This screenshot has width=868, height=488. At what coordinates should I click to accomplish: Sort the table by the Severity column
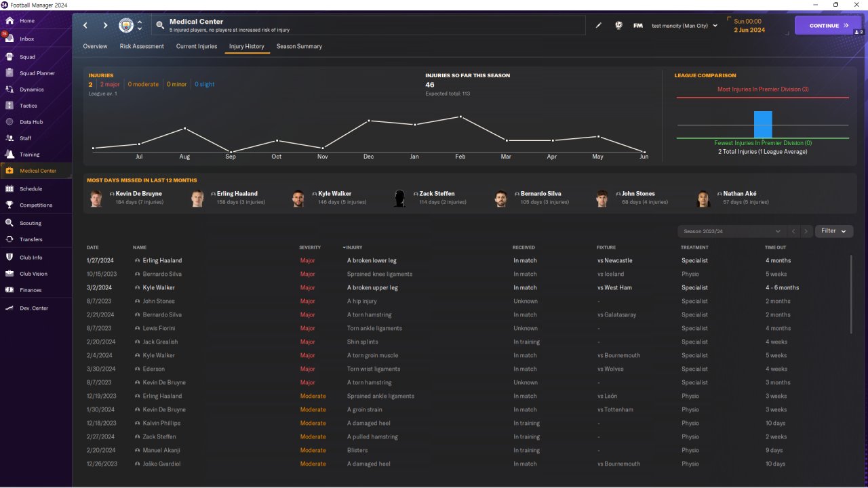310,247
